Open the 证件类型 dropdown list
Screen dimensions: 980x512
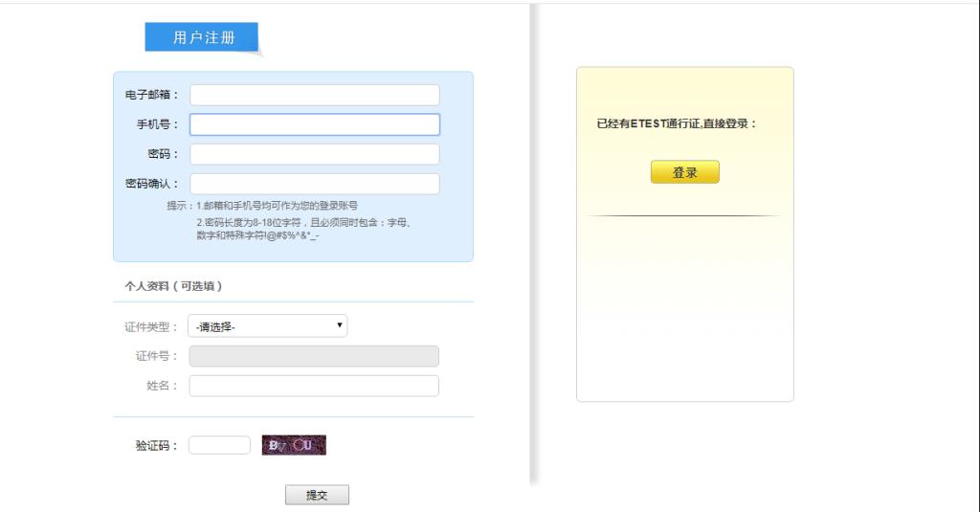click(268, 326)
